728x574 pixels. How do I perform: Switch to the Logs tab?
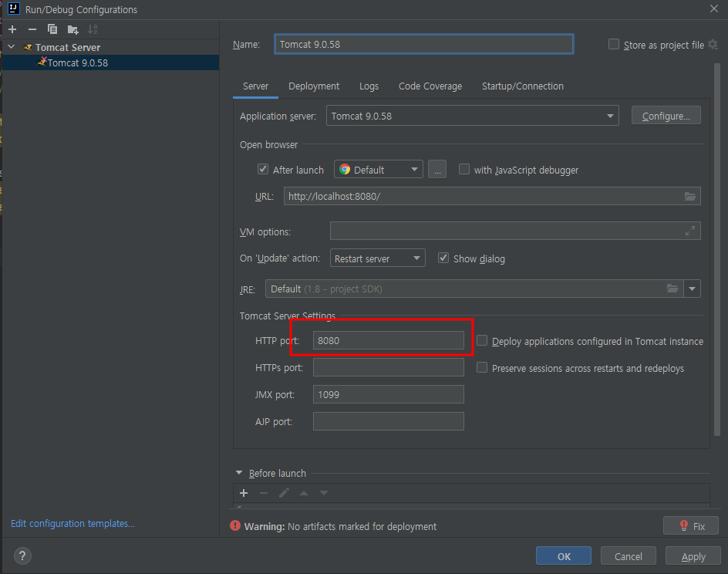pyautogui.click(x=369, y=86)
